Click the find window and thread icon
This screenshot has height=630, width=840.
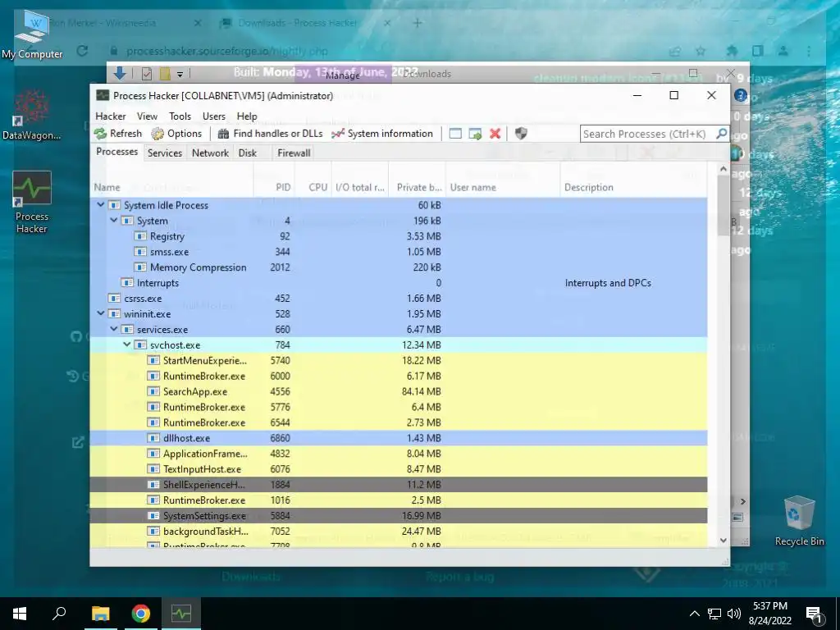(x=475, y=134)
